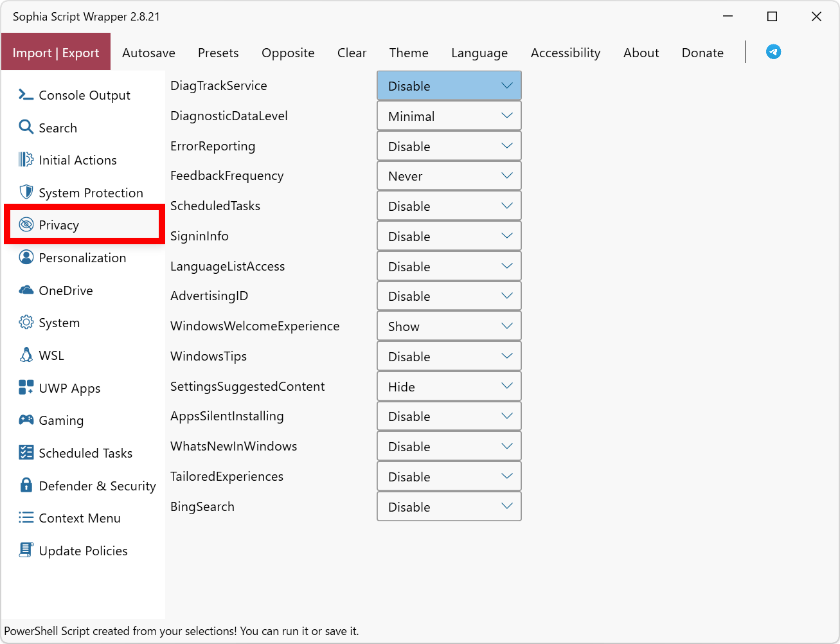Click the Telegram icon in the top bar
Image resolution: width=840 pixels, height=644 pixels.
773,52
